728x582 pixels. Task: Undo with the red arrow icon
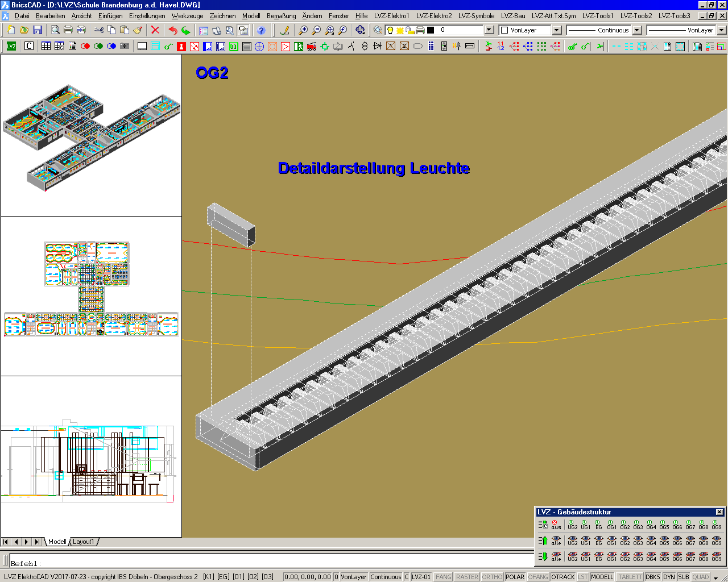point(173,30)
